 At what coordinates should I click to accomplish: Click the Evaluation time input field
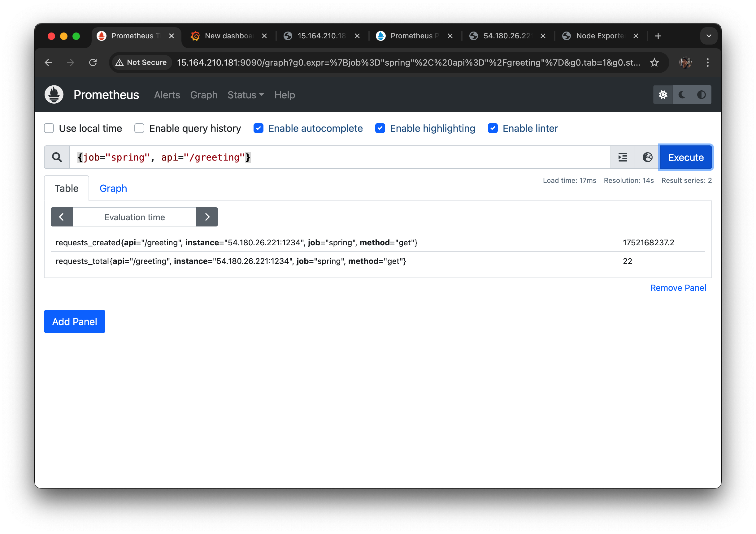coord(134,217)
